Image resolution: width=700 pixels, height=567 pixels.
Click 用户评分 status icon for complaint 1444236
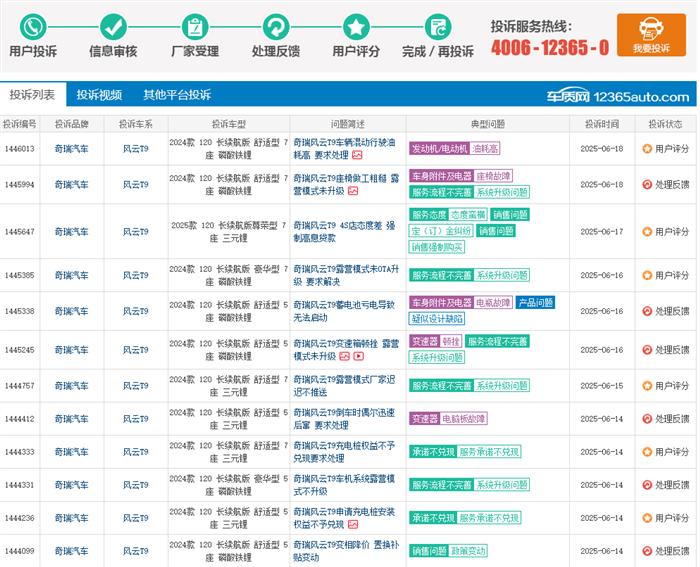pyautogui.click(x=647, y=518)
